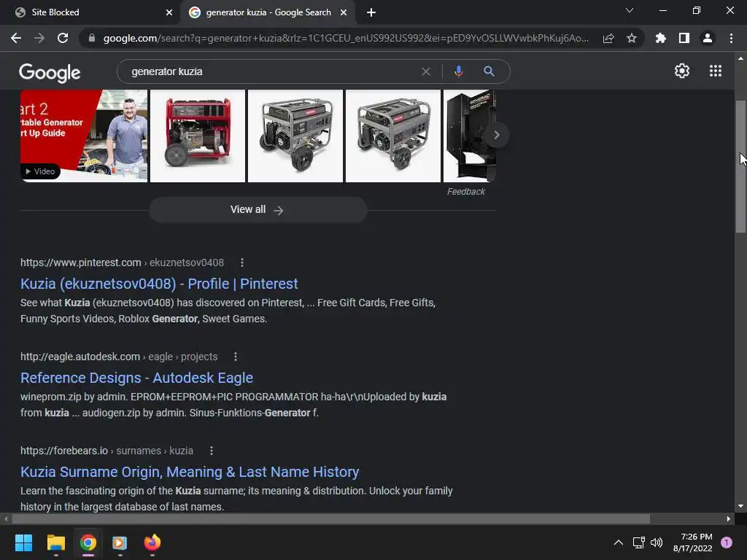Click the horizontal scrollbar right arrow
The width and height of the screenshot is (747, 560).
729,518
